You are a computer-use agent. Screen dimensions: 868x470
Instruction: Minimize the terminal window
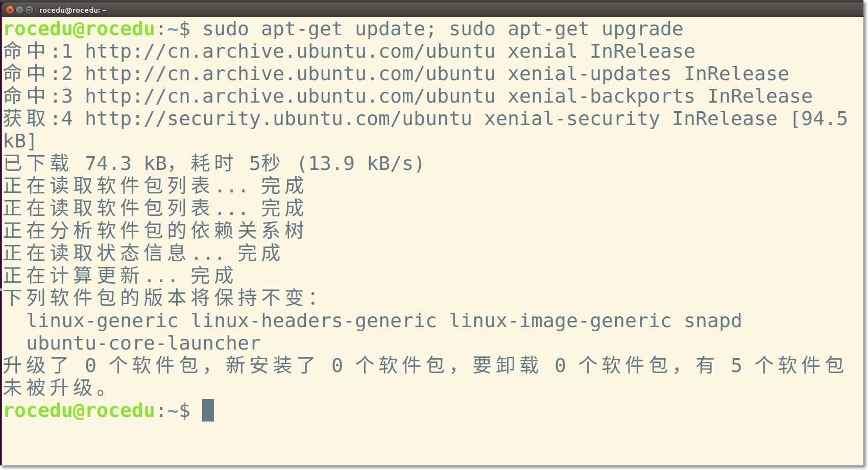[19, 10]
